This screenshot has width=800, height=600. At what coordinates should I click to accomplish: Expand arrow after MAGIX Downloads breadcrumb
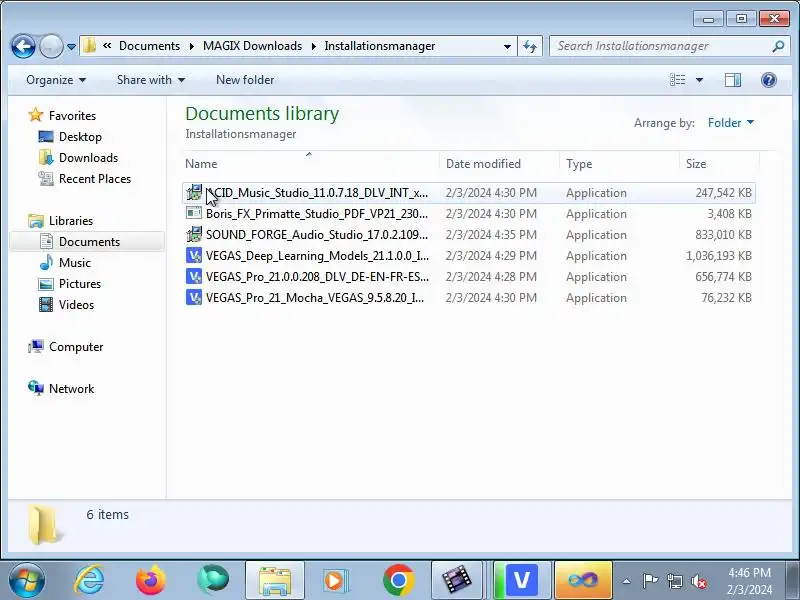click(313, 46)
